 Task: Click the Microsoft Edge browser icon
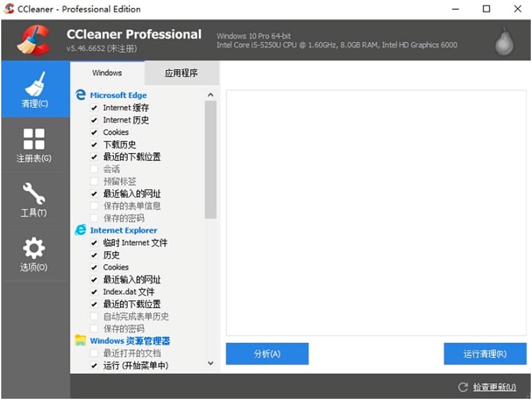coord(80,95)
